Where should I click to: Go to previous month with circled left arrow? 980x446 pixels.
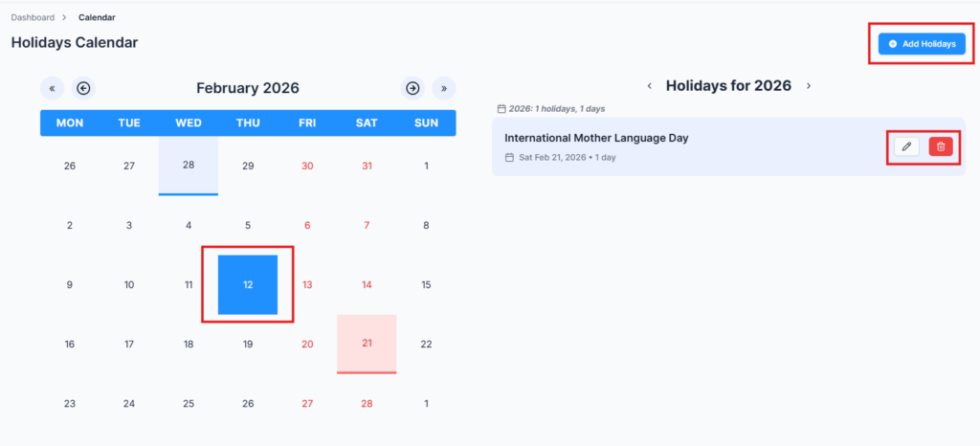point(83,88)
